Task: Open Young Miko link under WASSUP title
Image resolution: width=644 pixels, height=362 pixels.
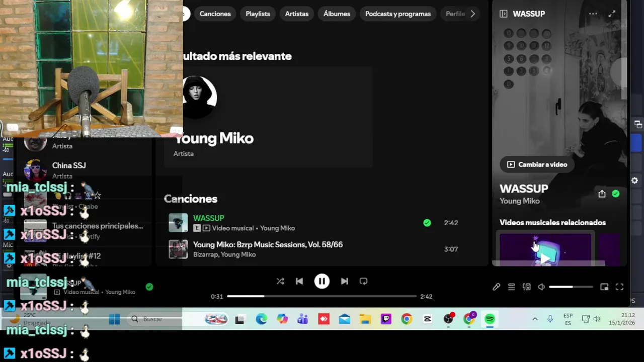Action: [519, 201]
